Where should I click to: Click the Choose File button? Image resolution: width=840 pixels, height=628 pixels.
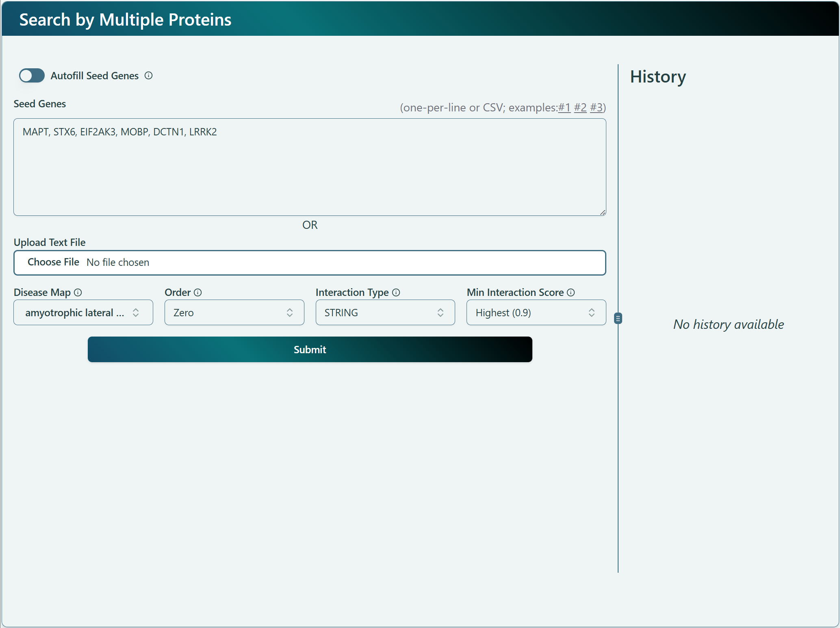(53, 262)
